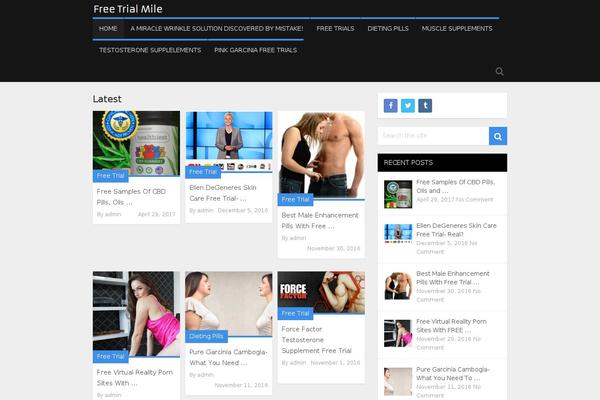Go to Free Trials menu

coord(335,28)
